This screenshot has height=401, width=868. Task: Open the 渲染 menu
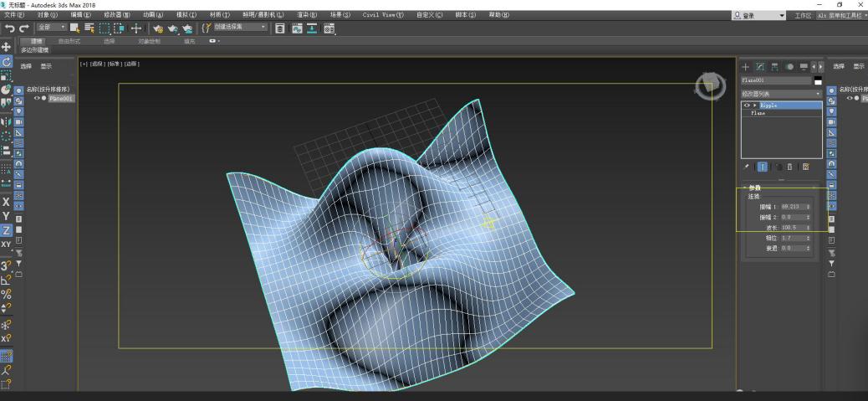coord(306,15)
